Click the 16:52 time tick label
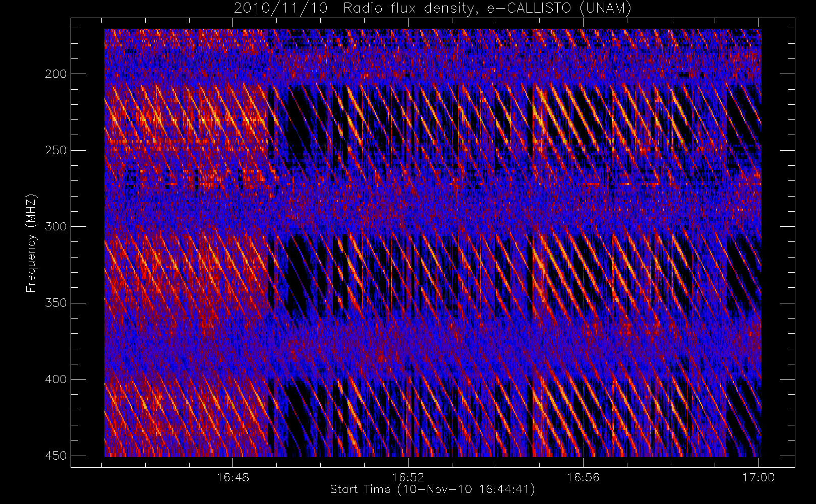The height and width of the screenshot is (504, 816). coord(408,477)
